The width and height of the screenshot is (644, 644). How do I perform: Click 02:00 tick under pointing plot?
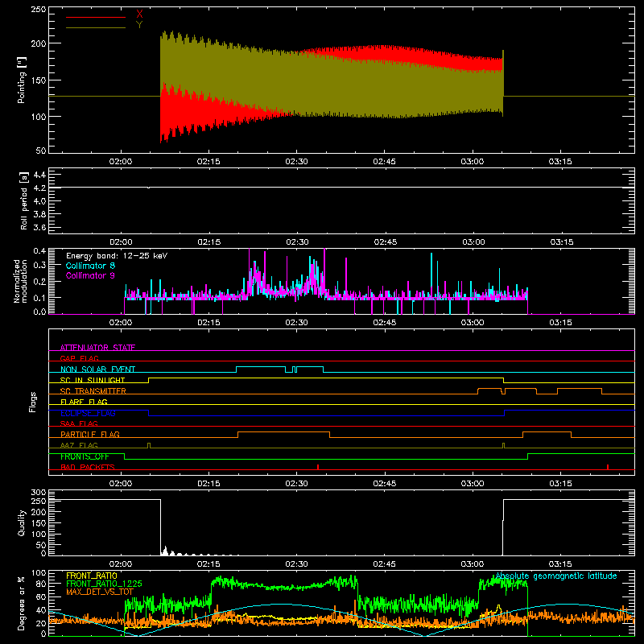[121, 162]
